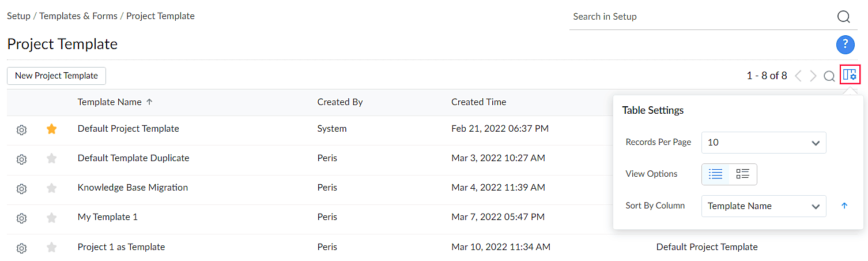Expand Sort By Column dropdown
The height and width of the screenshot is (261, 868).
click(763, 206)
